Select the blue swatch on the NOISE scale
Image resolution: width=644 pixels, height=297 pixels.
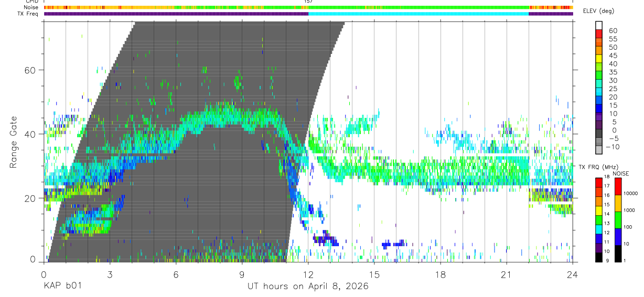point(618,237)
